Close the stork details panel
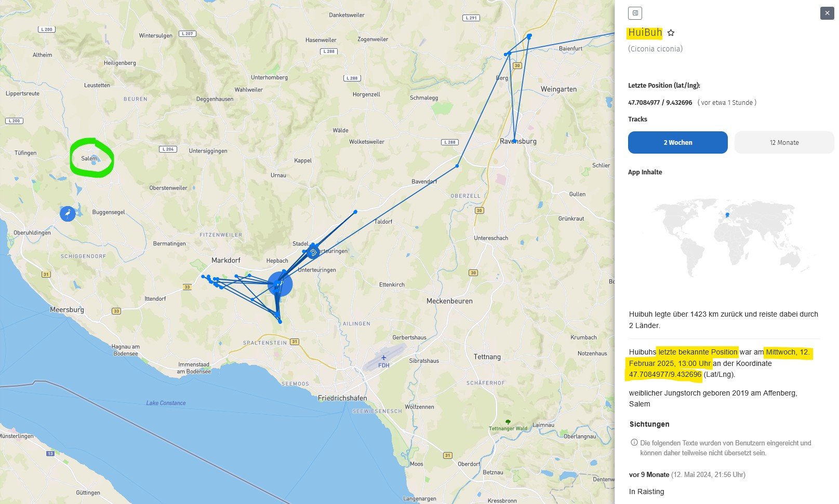This screenshot has height=504, width=839. click(827, 13)
